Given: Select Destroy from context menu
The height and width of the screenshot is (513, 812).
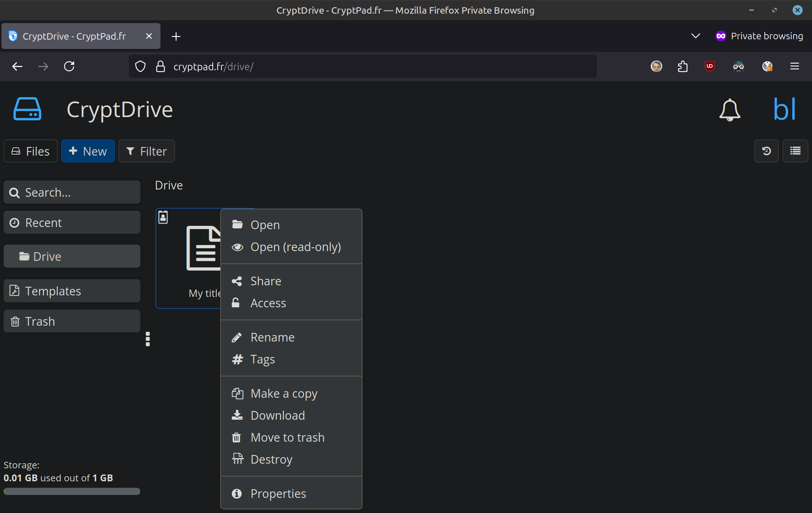Looking at the screenshot, I should tap(271, 459).
